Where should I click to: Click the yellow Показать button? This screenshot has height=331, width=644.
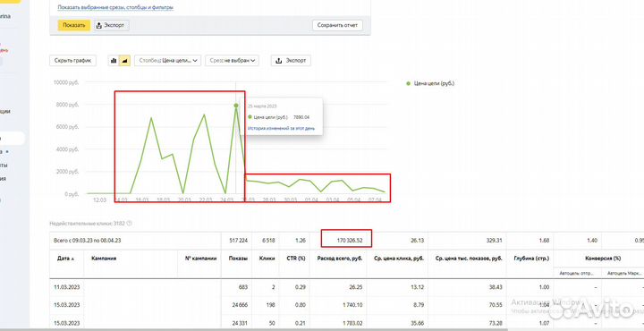(x=73, y=25)
